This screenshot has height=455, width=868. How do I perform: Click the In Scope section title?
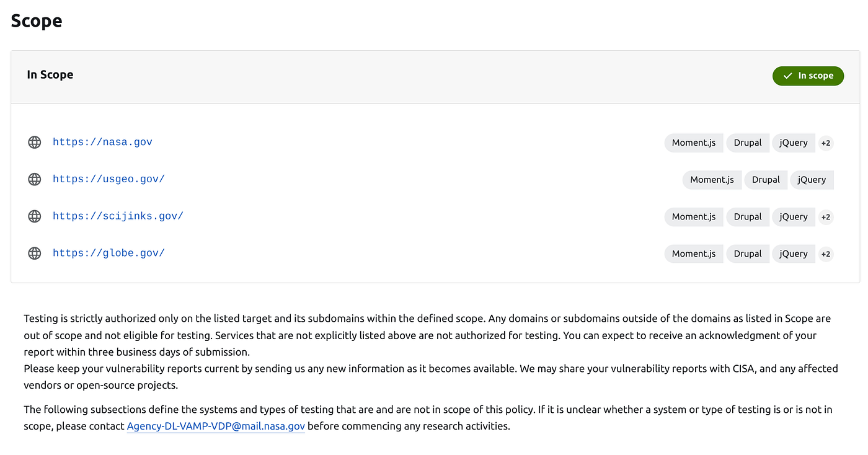[x=50, y=74]
